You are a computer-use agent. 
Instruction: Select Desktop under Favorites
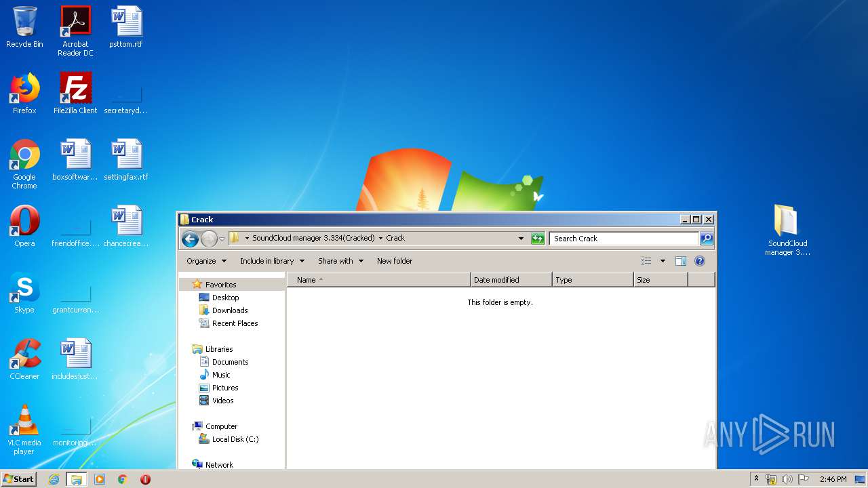click(225, 298)
